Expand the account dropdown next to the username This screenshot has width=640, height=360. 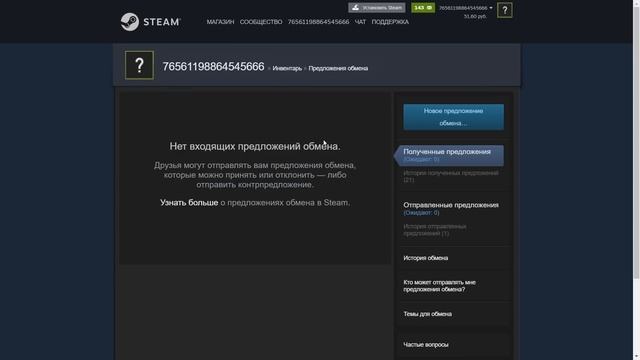pos(491,8)
